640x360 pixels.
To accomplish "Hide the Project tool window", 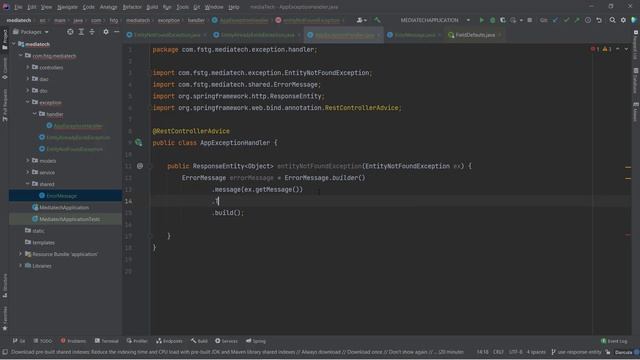I will click(116, 31).
